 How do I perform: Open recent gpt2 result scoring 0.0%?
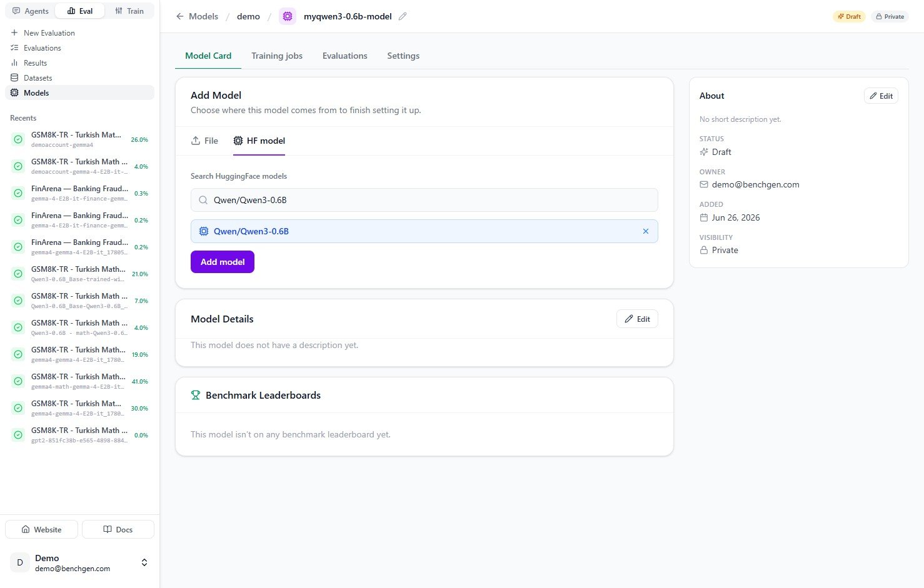tap(79, 435)
